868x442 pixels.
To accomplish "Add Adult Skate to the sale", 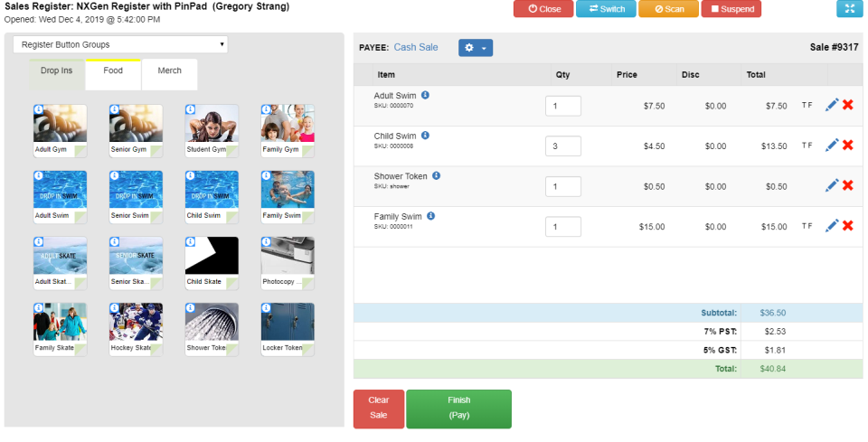I will 60,263.
